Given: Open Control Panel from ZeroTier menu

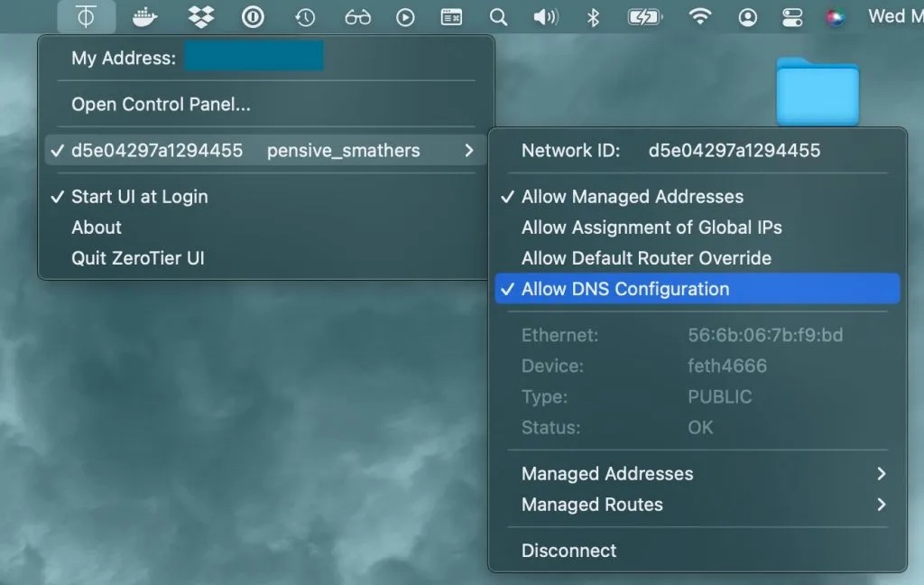Looking at the screenshot, I should (266, 104).
